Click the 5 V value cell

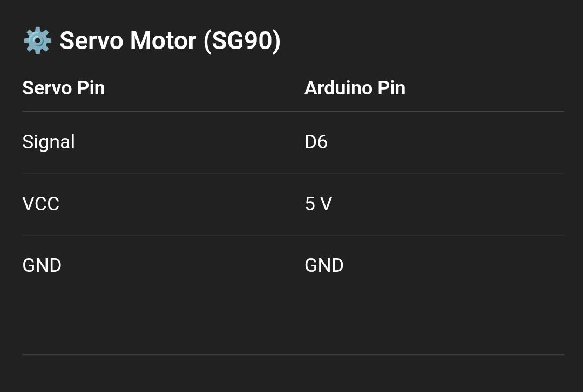[x=318, y=204]
